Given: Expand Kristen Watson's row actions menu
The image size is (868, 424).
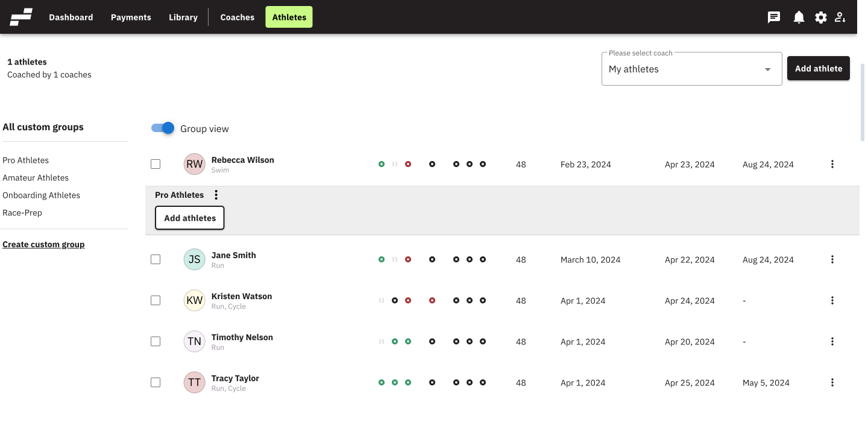Looking at the screenshot, I should click(832, 300).
